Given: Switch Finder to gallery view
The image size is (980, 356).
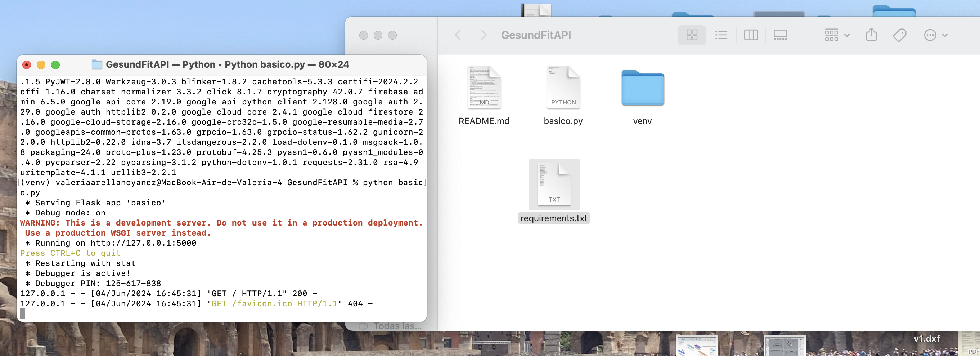Looking at the screenshot, I should [780, 35].
